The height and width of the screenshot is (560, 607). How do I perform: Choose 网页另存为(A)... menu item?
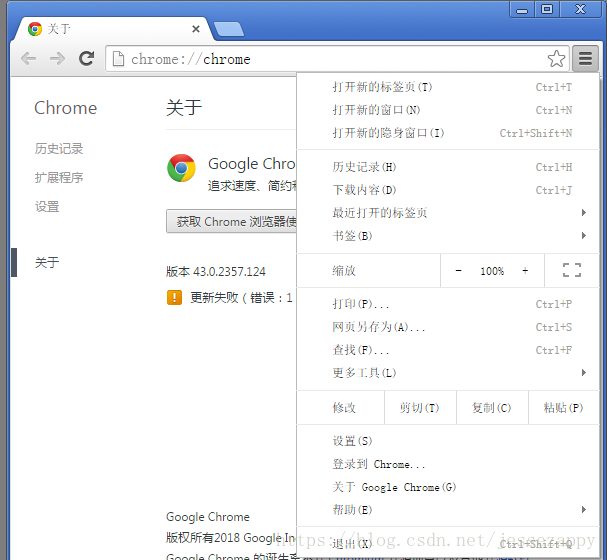point(448,327)
